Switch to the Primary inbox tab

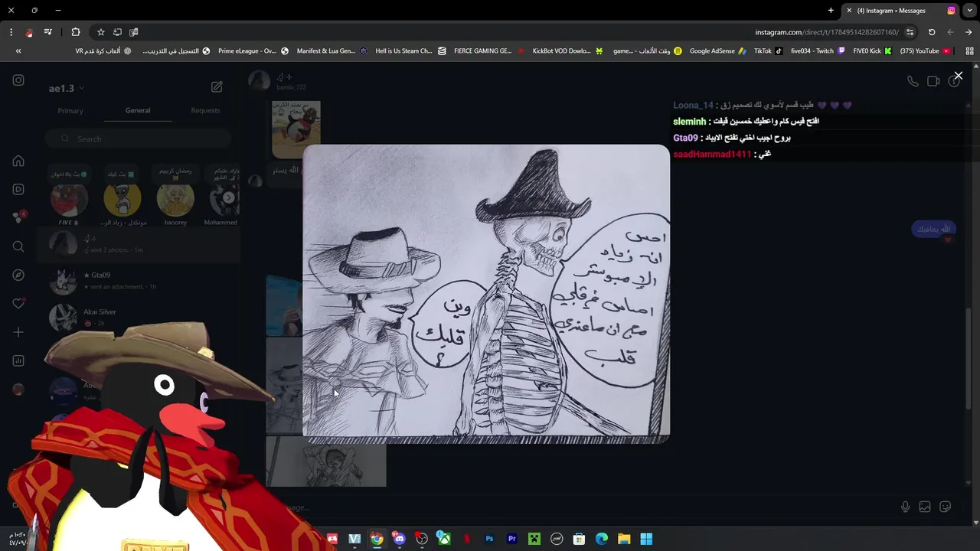(x=70, y=111)
